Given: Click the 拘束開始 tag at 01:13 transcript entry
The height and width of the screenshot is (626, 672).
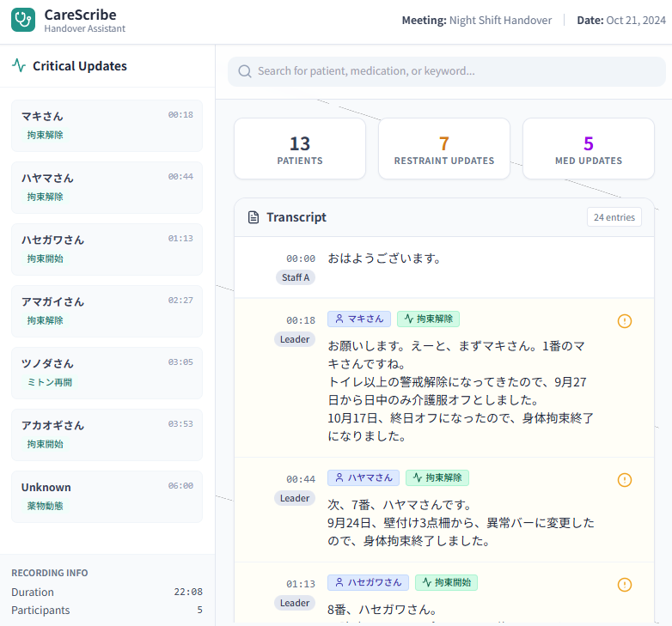Looking at the screenshot, I should pos(446,582).
